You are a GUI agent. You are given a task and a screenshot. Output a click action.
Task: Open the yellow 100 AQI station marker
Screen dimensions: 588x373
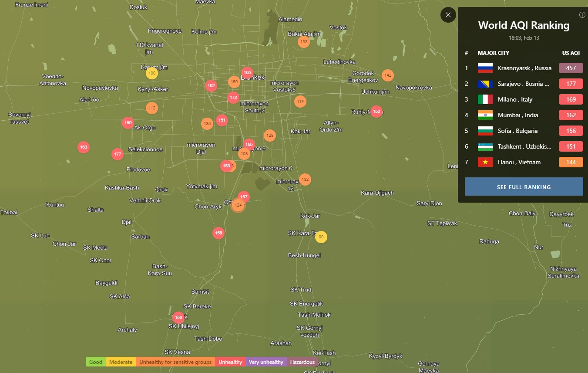click(x=152, y=73)
